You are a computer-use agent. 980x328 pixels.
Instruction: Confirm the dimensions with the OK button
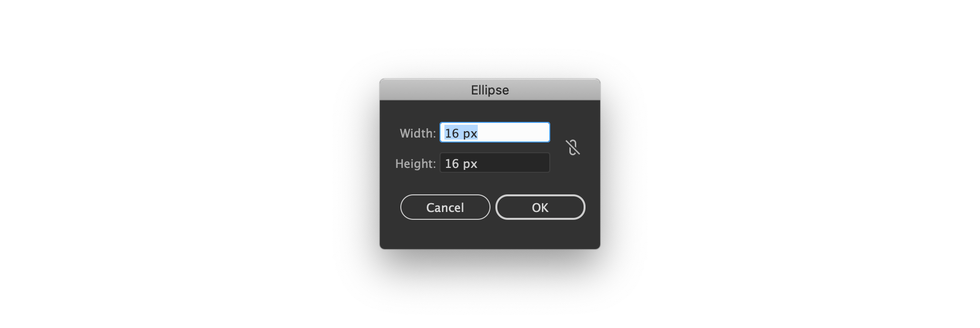(x=540, y=207)
